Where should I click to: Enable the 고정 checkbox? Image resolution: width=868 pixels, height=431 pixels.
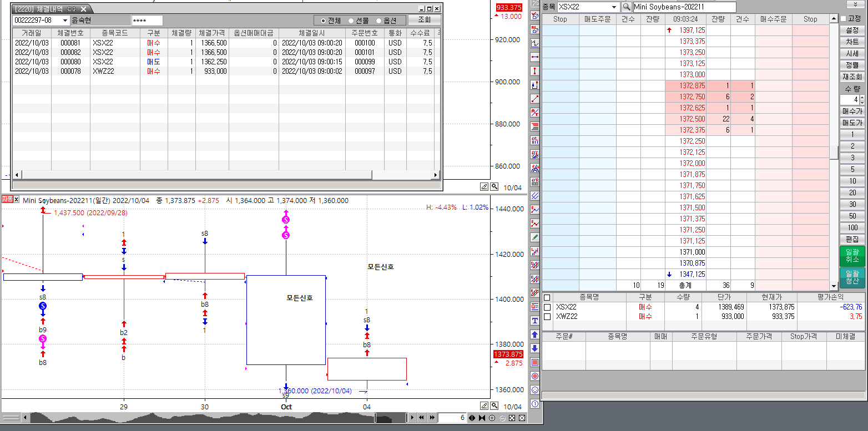pos(844,18)
